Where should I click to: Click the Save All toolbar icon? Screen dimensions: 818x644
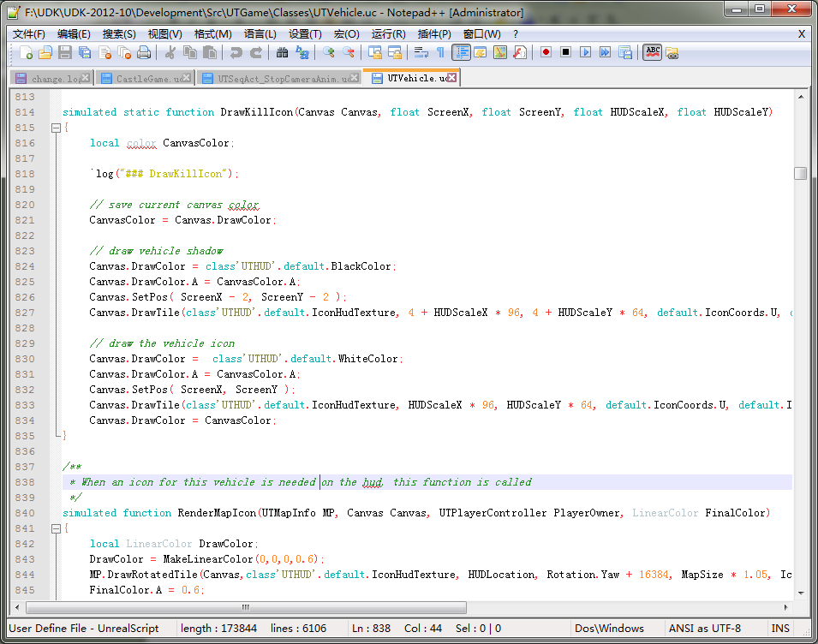click(85, 52)
